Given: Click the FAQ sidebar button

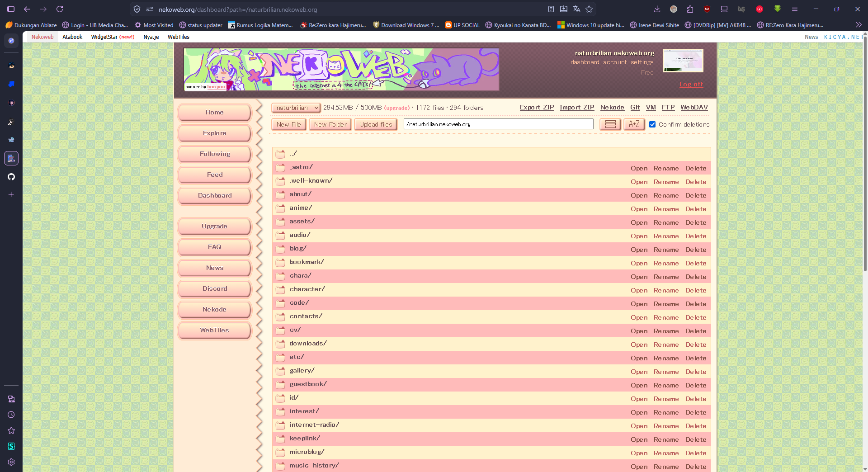Looking at the screenshot, I should (x=214, y=247).
